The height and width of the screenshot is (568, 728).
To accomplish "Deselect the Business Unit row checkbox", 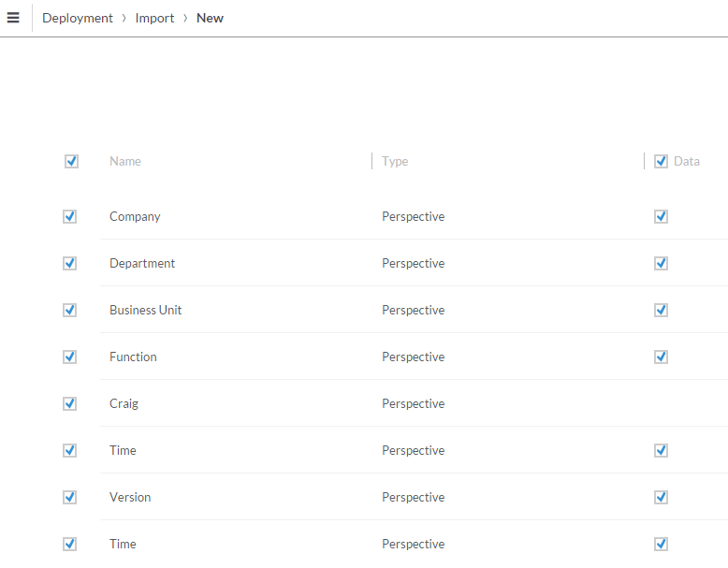I will (69, 310).
